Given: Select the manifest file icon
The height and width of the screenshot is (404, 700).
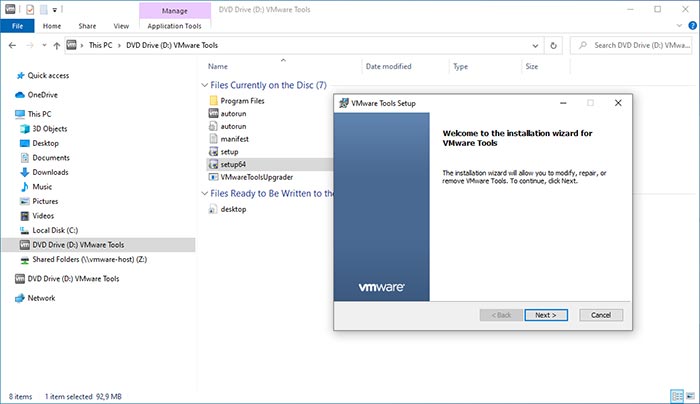Looking at the screenshot, I should pos(213,139).
